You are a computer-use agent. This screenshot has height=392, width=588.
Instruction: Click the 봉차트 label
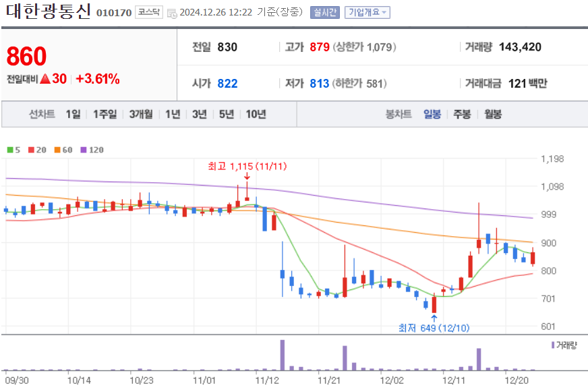point(399,114)
